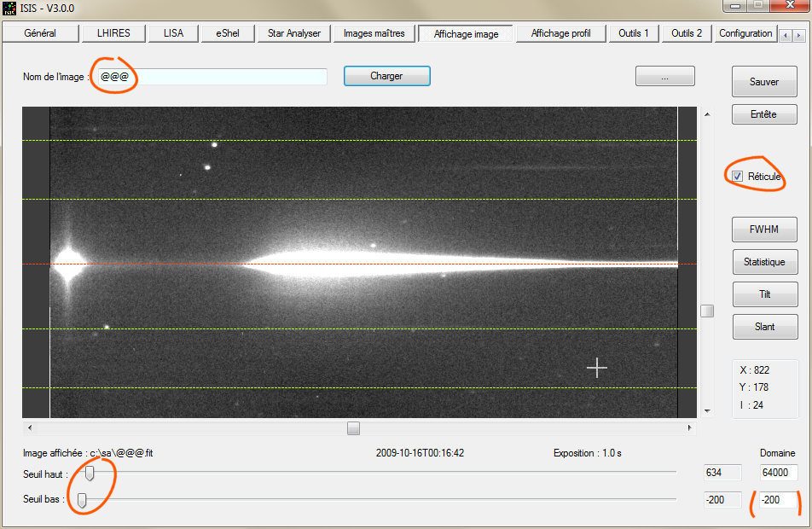
Task: Click the FWHM button
Action: pos(764,230)
